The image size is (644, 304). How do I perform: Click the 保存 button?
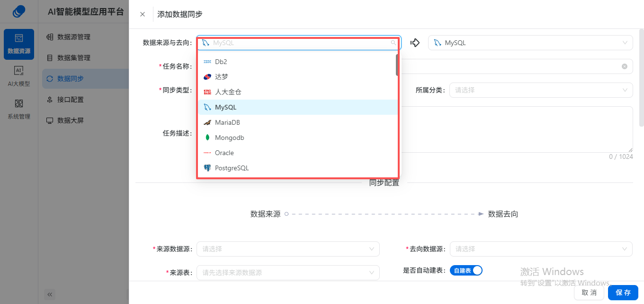pyautogui.click(x=623, y=293)
